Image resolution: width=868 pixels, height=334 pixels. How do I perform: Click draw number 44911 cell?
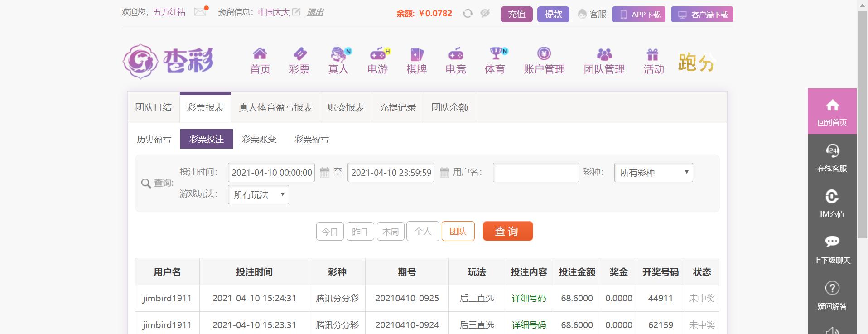pos(661,298)
